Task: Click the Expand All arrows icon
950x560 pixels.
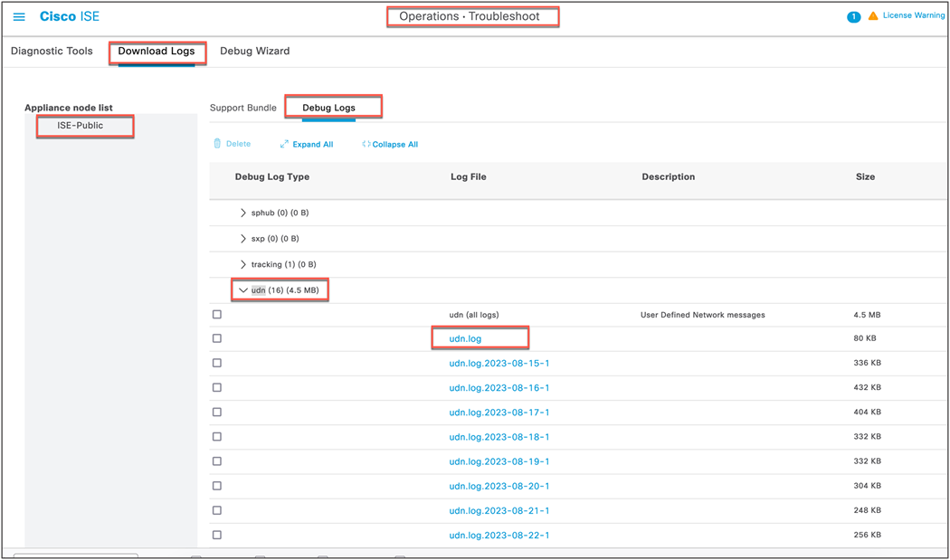Action: (x=284, y=144)
